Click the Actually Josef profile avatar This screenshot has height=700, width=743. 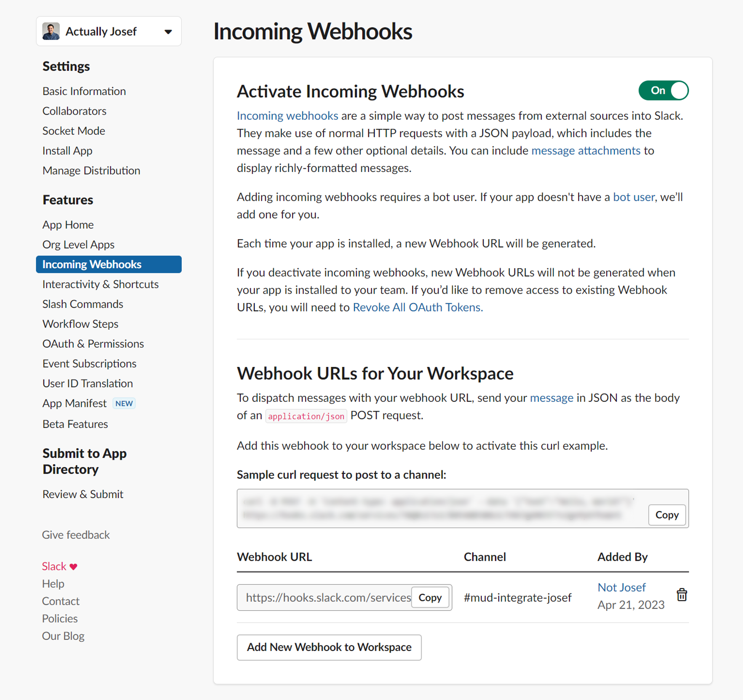pos(52,31)
